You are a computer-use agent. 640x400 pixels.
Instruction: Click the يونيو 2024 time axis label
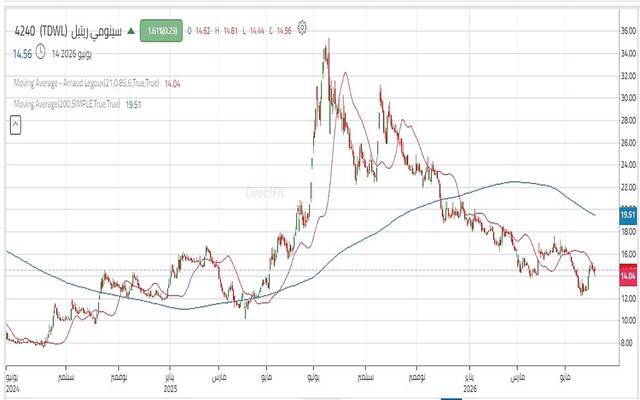point(12,383)
